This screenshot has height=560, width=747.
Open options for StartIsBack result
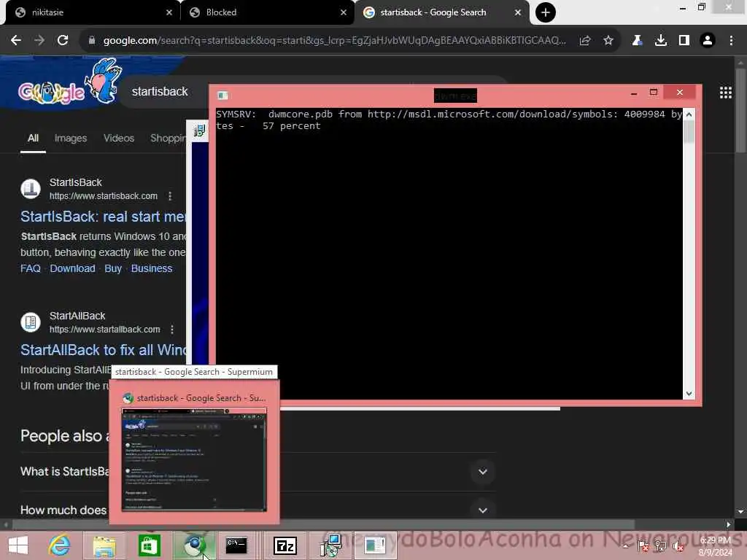pyautogui.click(x=170, y=195)
